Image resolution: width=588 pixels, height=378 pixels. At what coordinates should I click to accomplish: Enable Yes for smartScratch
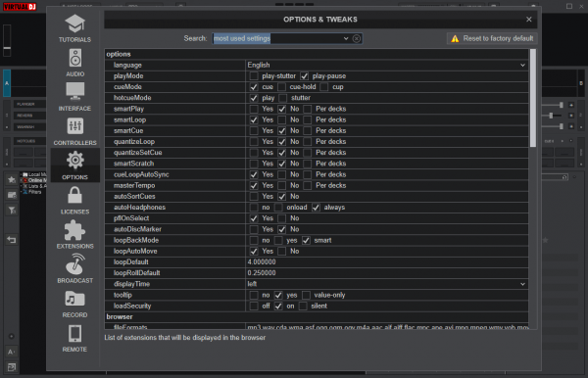[x=254, y=164]
